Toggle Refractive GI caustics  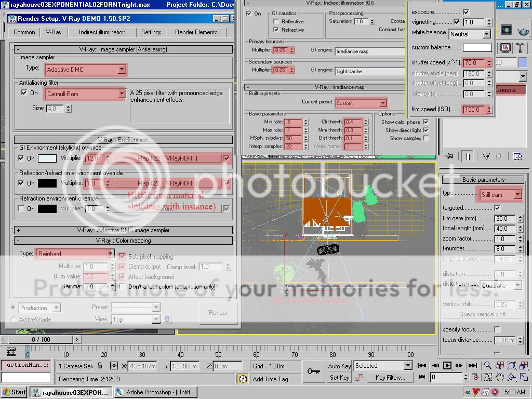pyautogui.click(x=276, y=30)
